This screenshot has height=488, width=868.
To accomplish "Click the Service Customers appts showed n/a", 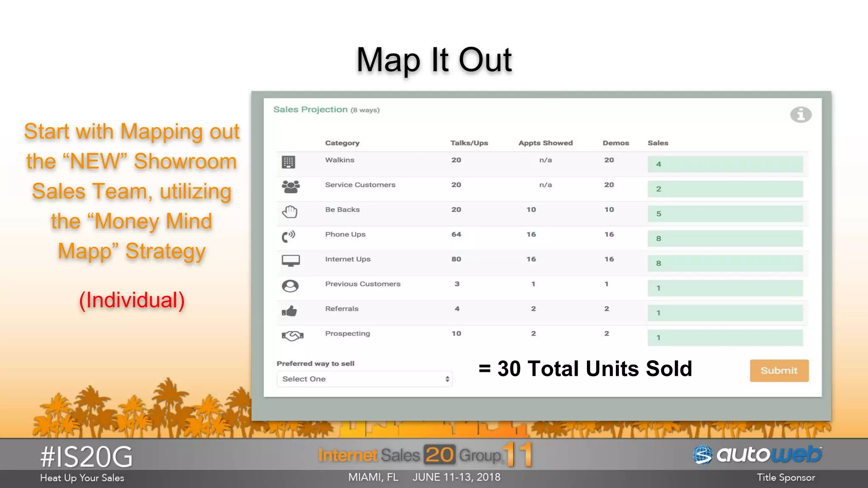I will coord(545,185).
